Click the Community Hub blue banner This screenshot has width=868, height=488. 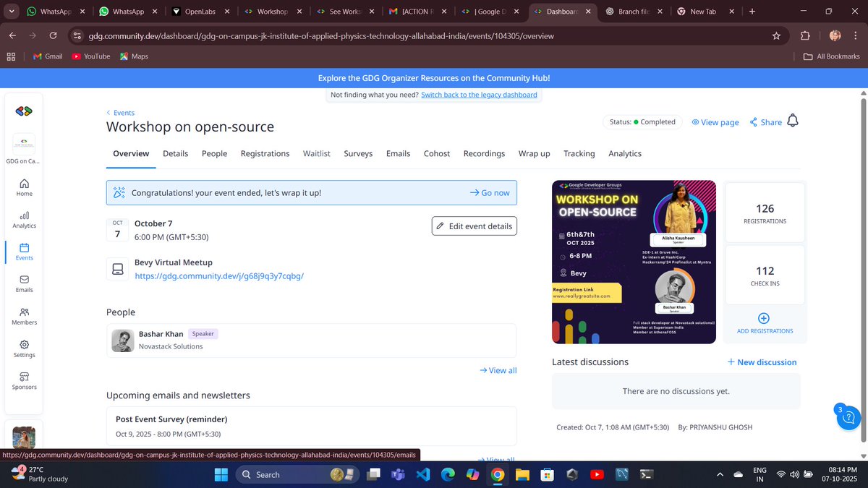tap(434, 78)
